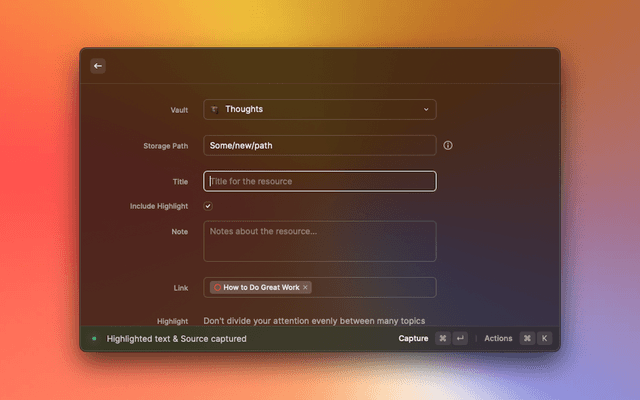Viewport: 640px width, 400px height.
Task: Click the highlighted quote text preview
Action: (x=314, y=321)
